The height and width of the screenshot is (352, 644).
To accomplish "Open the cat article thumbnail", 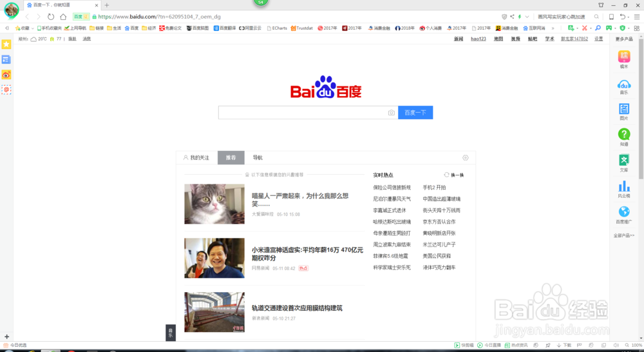I will (214, 204).
